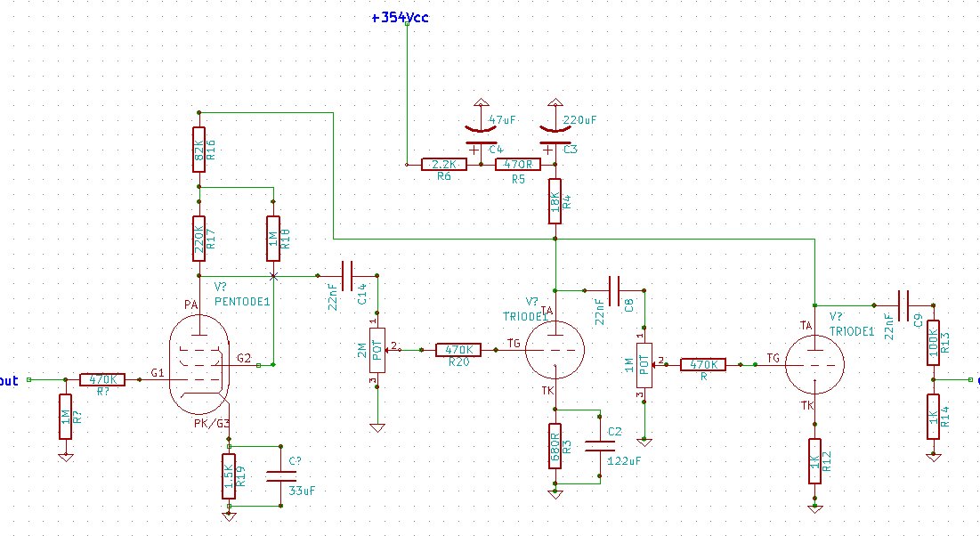Select the 122uF bypass capacitor C2
Image resolution: width=980 pixels, height=536 pixels.
[x=599, y=446]
